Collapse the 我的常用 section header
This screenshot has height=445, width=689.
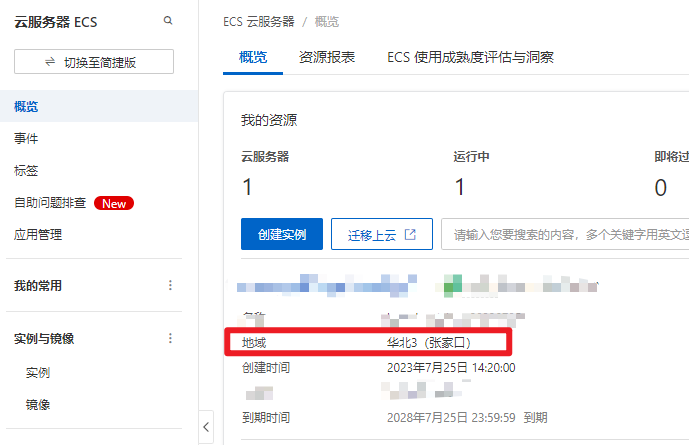point(38,286)
